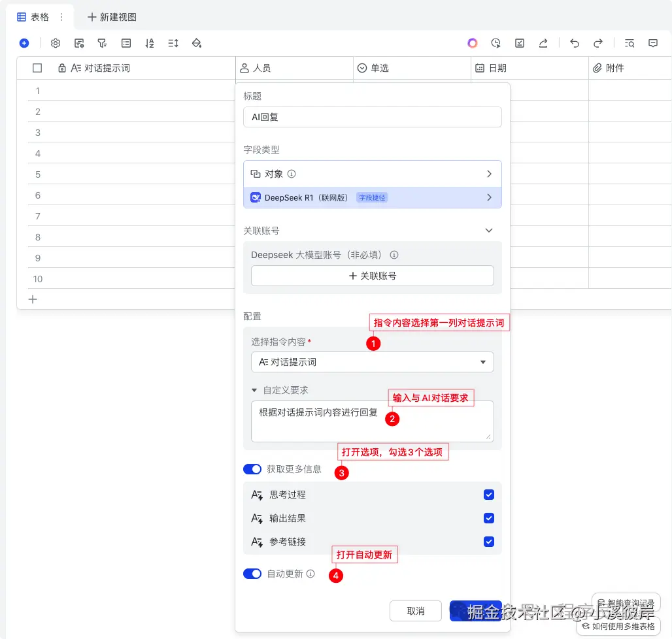This screenshot has width=672, height=639.
Task: Click the 关联账号 add button
Action: click(373, 276)
